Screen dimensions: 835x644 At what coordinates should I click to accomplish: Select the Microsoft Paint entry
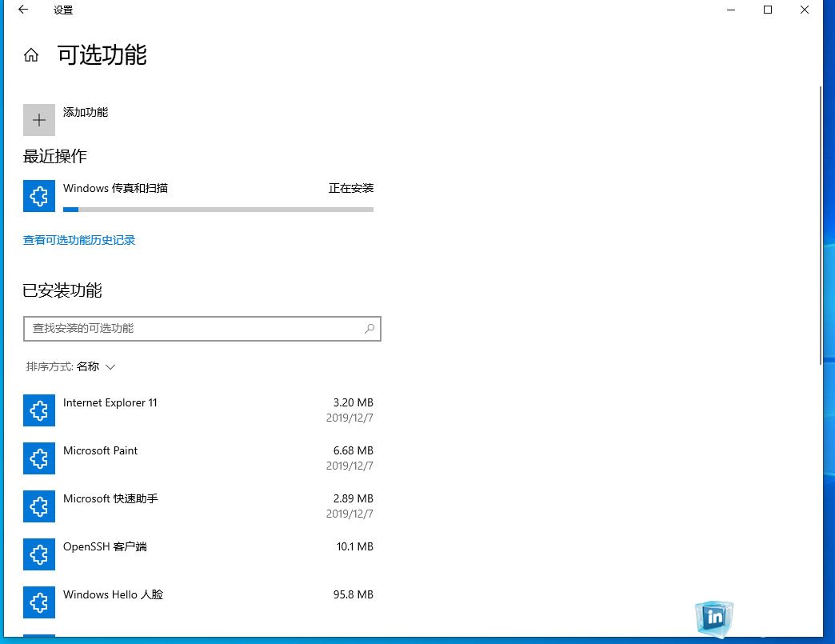pos(198,458)
